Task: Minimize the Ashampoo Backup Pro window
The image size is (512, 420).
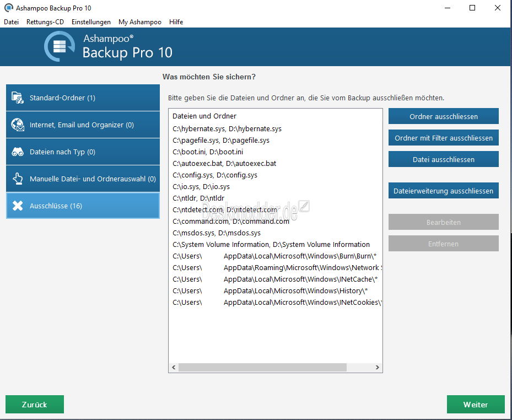Action: click(448, 8)
